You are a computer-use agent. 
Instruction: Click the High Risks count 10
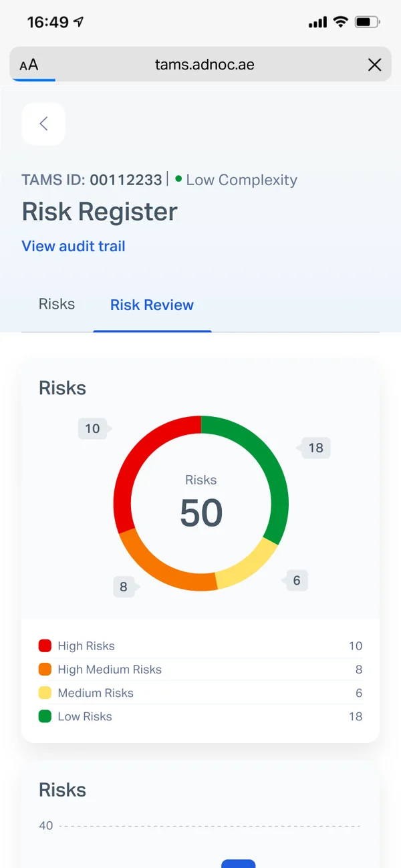coord(355,646)
